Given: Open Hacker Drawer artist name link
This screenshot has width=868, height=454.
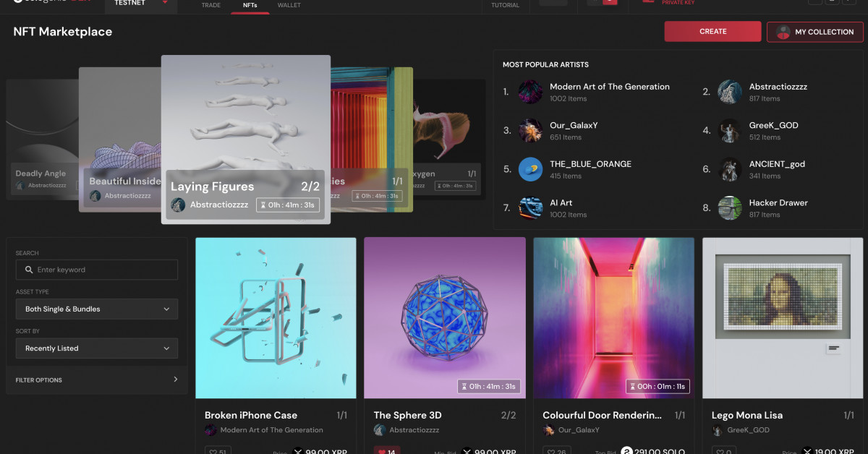Looking at the screenshot, I should (x=778, y=203).
